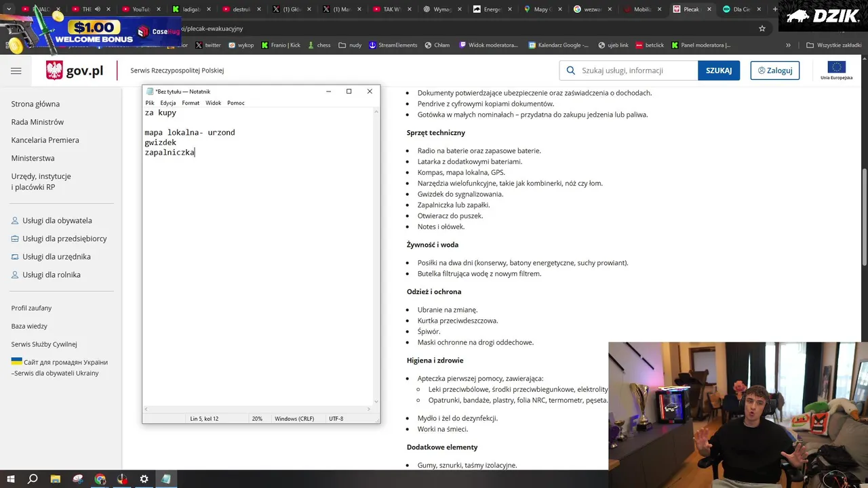
Task: Click the Notatnik vertical scrollbar
Action: click(376, 258)
